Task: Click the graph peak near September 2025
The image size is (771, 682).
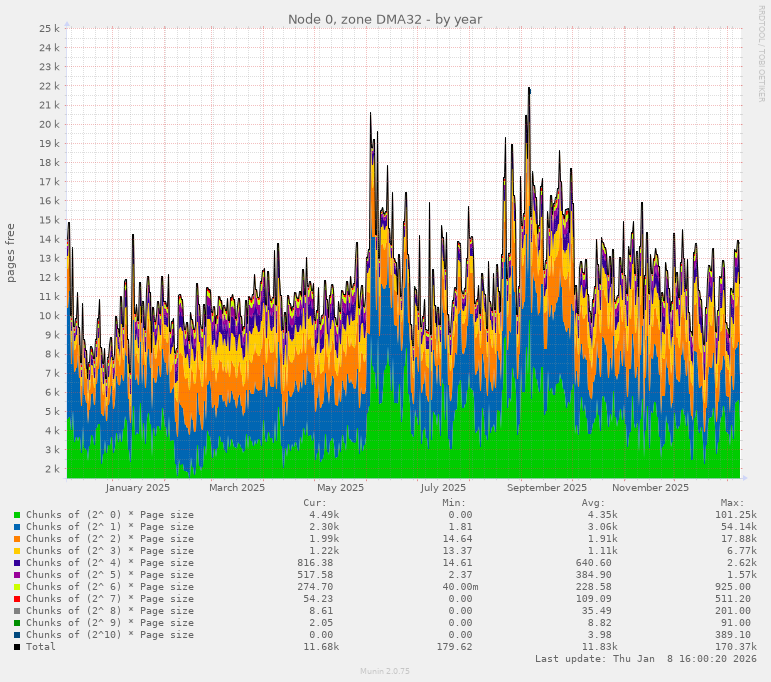Action: [529, 89]
